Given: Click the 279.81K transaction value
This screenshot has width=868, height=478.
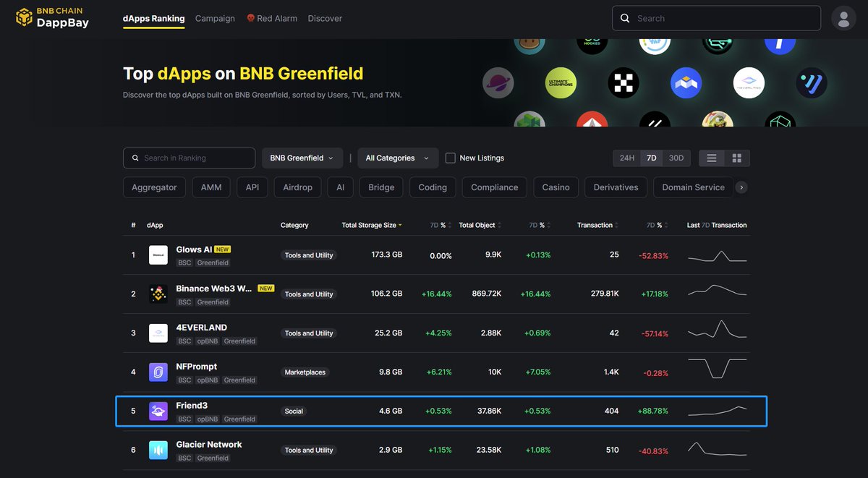Looking at the screenshot, I should pos(604,294).
